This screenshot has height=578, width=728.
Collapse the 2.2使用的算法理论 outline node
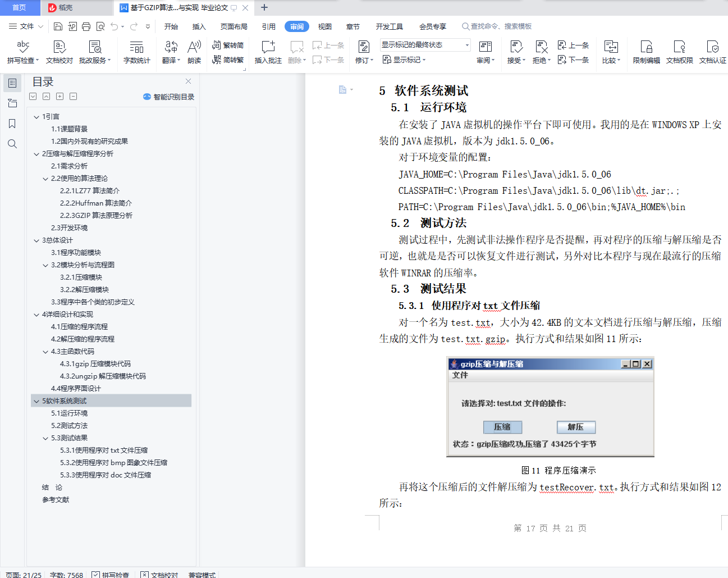click(x=45, y=179)
